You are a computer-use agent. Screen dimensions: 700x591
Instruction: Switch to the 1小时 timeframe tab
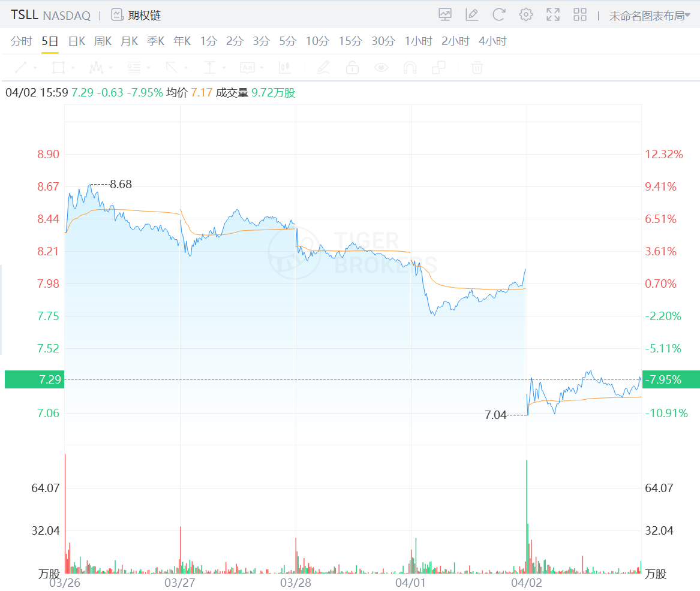point(417,41)
